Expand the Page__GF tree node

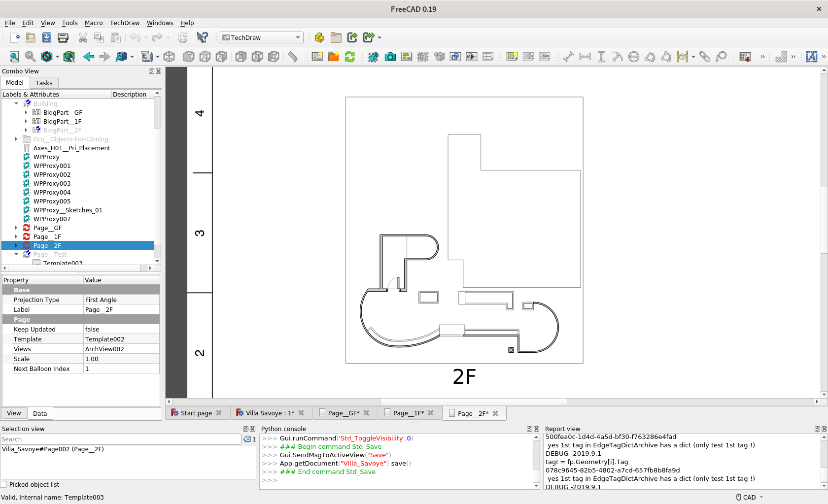tap(16, 228)
